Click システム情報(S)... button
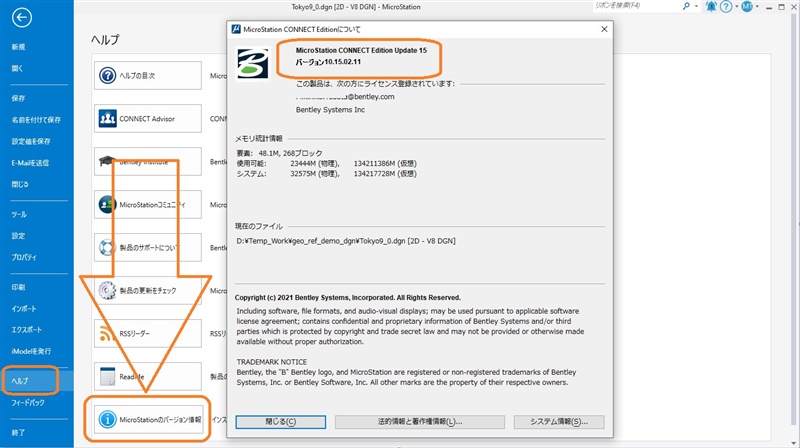 (x=559, y=422)
